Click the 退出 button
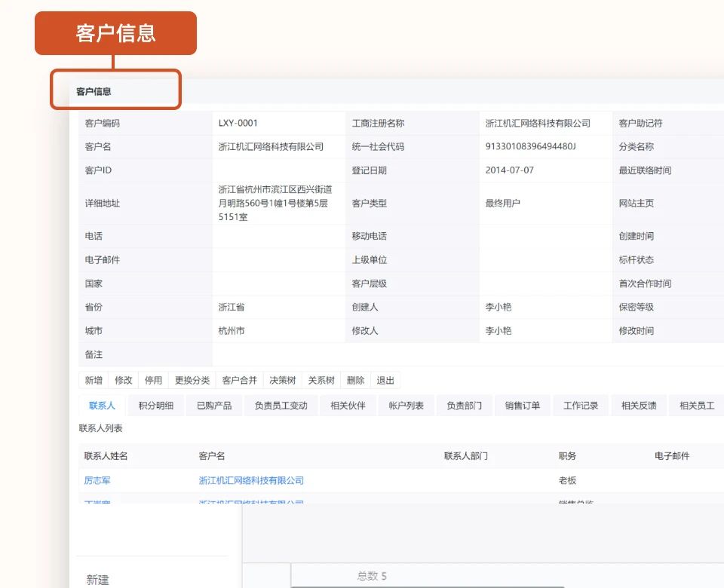Viewport: 724px width, 588px height. coord(385,380)
